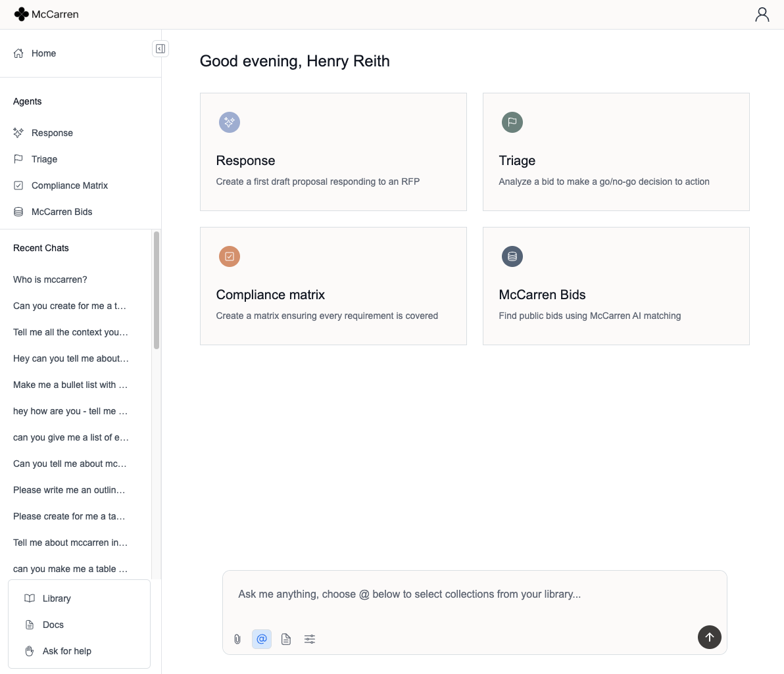
Task: Open chat 'can you make me a table …'
Action: tap(70, 569)
